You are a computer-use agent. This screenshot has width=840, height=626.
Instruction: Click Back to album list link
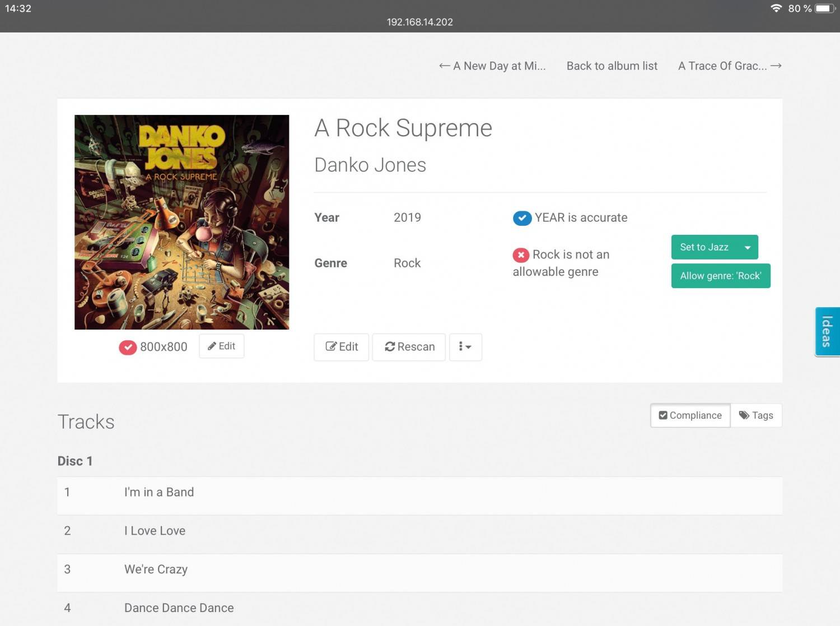(612, 66)
